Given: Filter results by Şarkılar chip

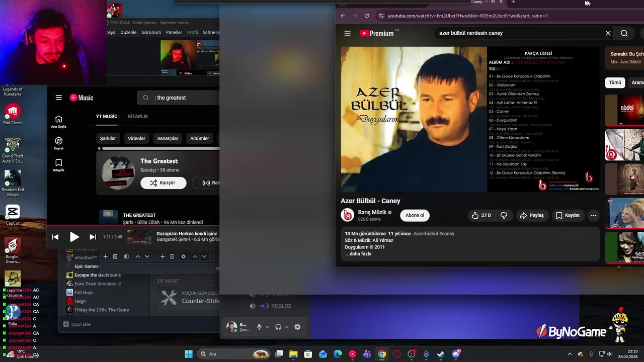Looking at the screenshot, I should 108,138.
